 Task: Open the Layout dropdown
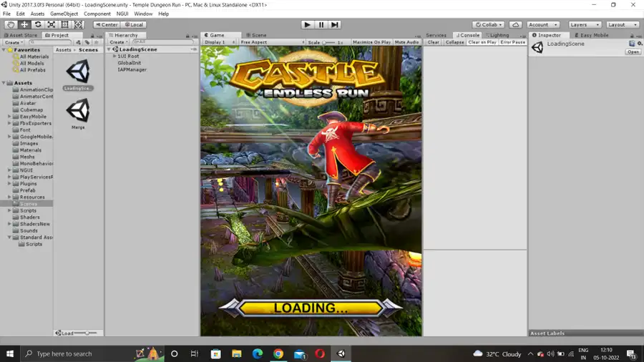621,24
